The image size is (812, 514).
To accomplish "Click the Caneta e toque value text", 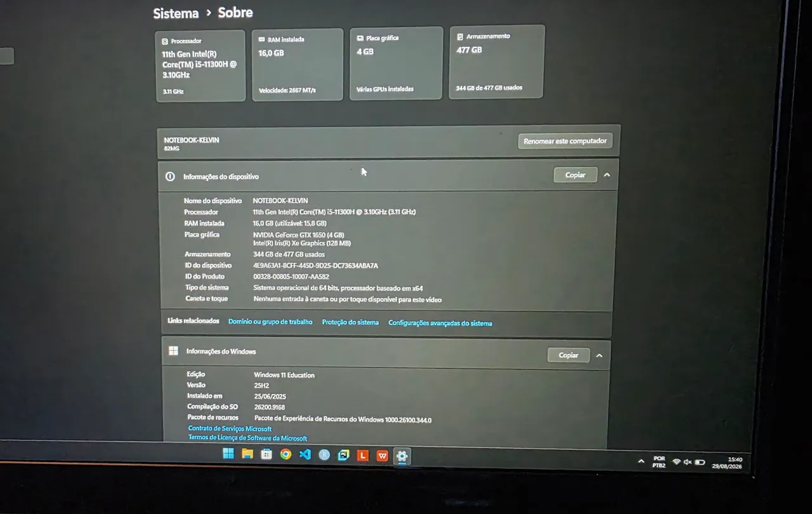I will point(348,300).
